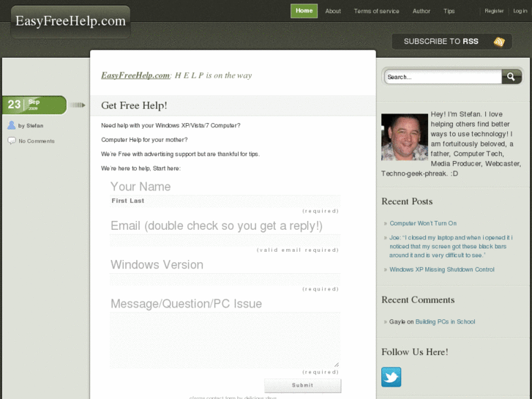Open Windows XP Missing Shutdown Control post
The width and height of the screenshot is (532, 399).
442,269
